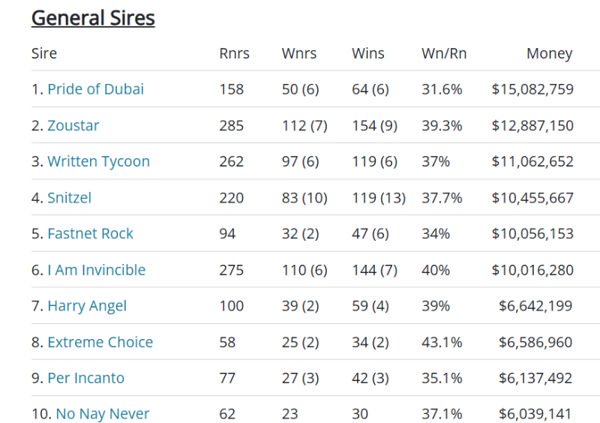This screenshot has width=600, height=423.
Task: Click Pride of Dubai's $15,082,759 money cell
Action: click(x=532, y=90)
